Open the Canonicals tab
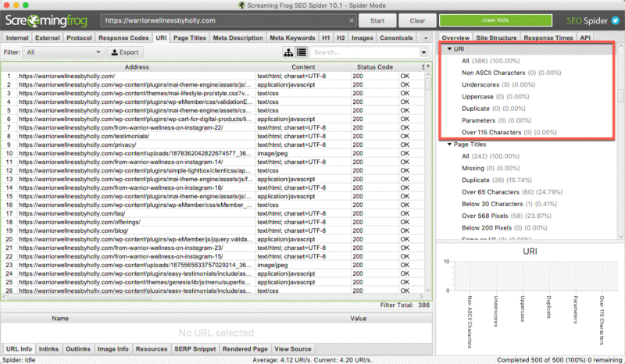The image size is (625, 364). (396, 37)
